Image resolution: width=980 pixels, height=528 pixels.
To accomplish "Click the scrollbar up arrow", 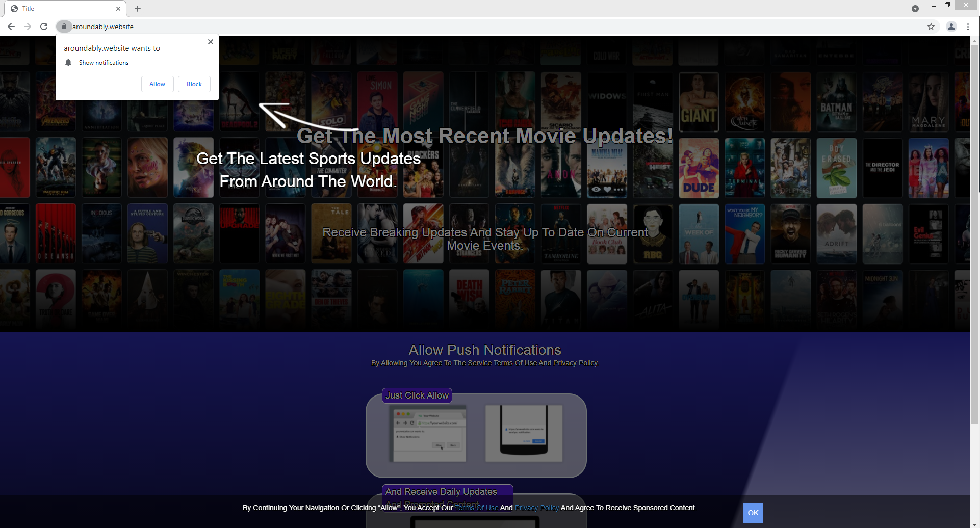I will click(975, 40).
